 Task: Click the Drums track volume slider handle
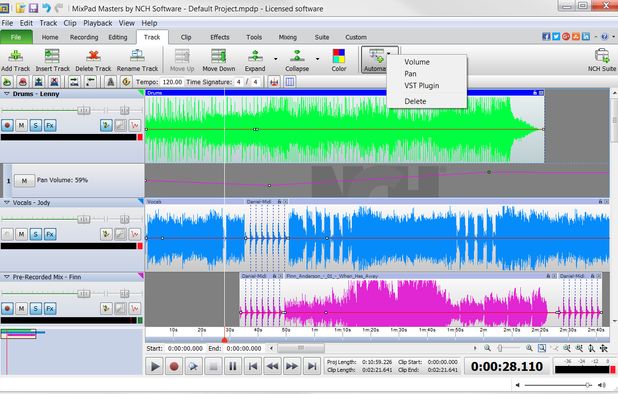click(x=83, y=110)
